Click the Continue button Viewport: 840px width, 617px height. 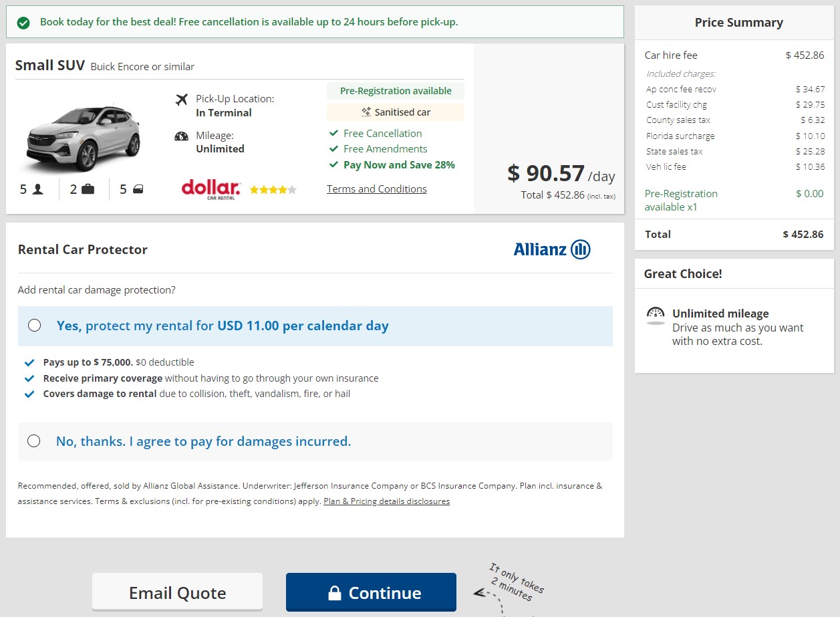(371, 592)
